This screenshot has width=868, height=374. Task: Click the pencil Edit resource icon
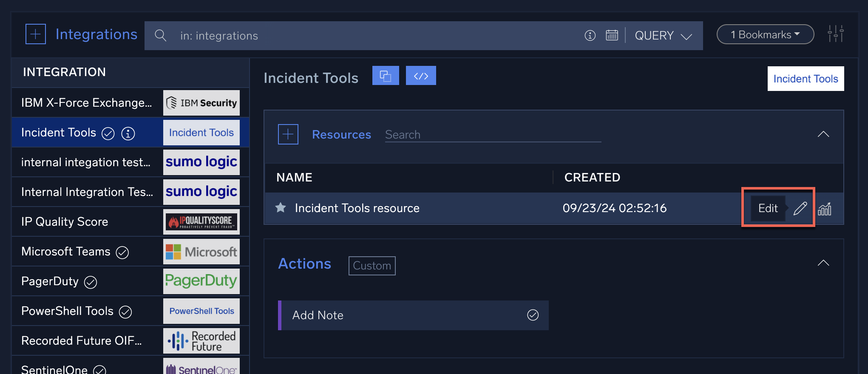click(800, 208)
